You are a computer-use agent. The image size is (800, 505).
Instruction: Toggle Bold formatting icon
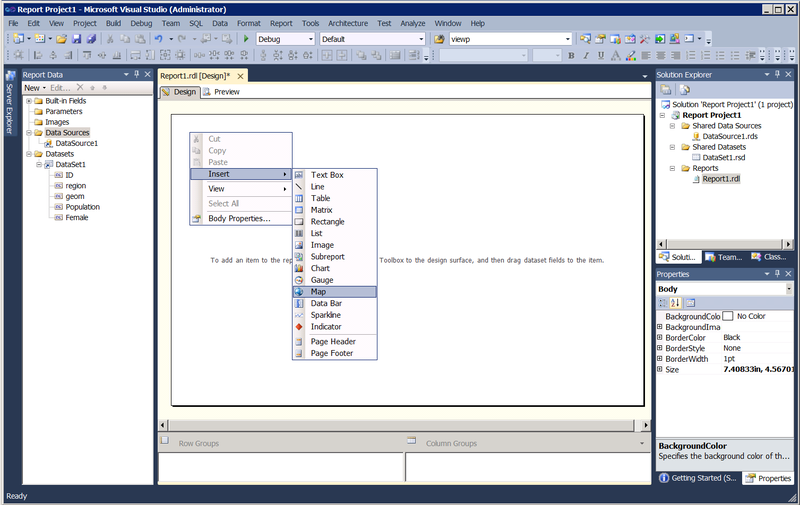point(571,56)
